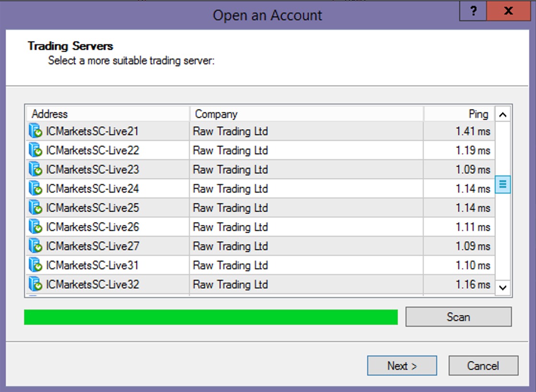Image resolution: width=536 pixels, height=392 pixels.
Task: Click the 1.19 ms ping value
Action: [x=473, y=150]
